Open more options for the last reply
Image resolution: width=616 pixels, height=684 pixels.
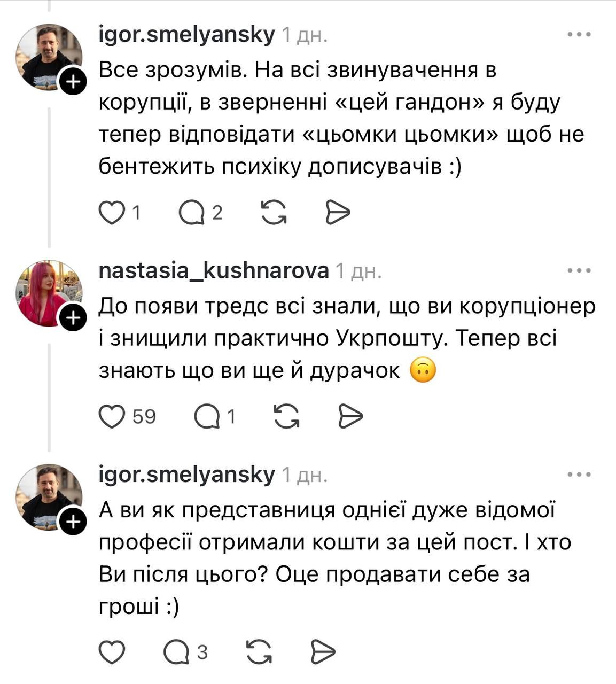click(579, 474)
